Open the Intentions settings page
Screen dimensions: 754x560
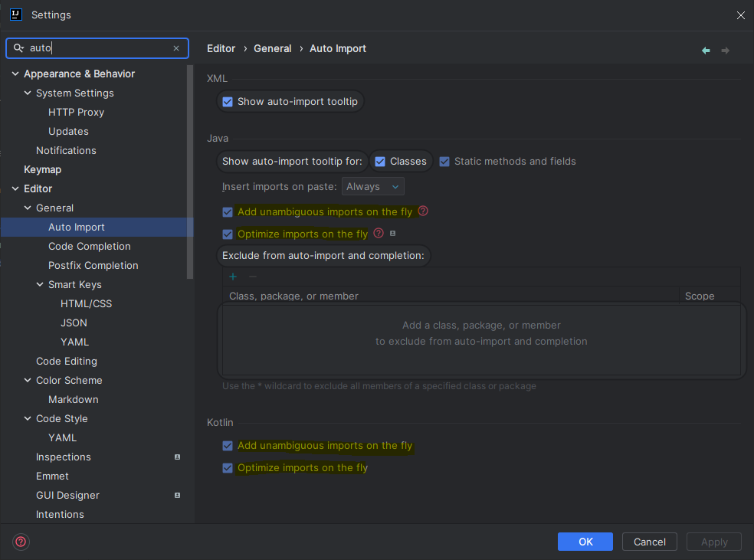pyautogui.click(x=60, y=514)
